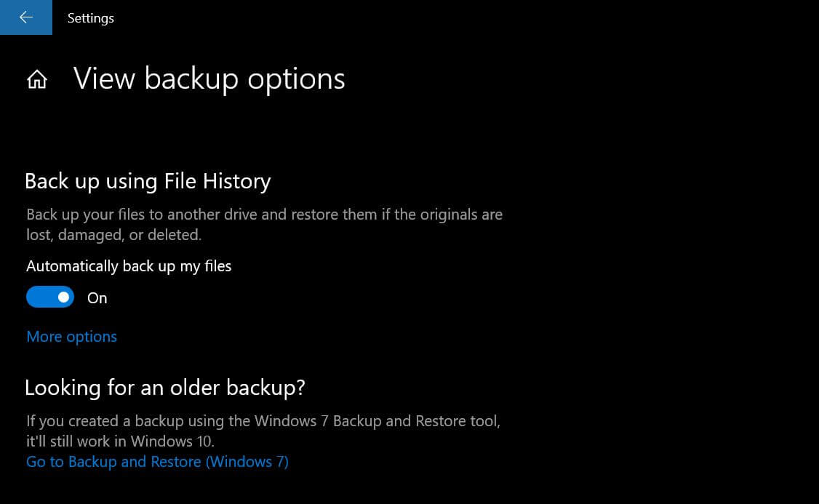Click the back arrow button

(26, 17)
